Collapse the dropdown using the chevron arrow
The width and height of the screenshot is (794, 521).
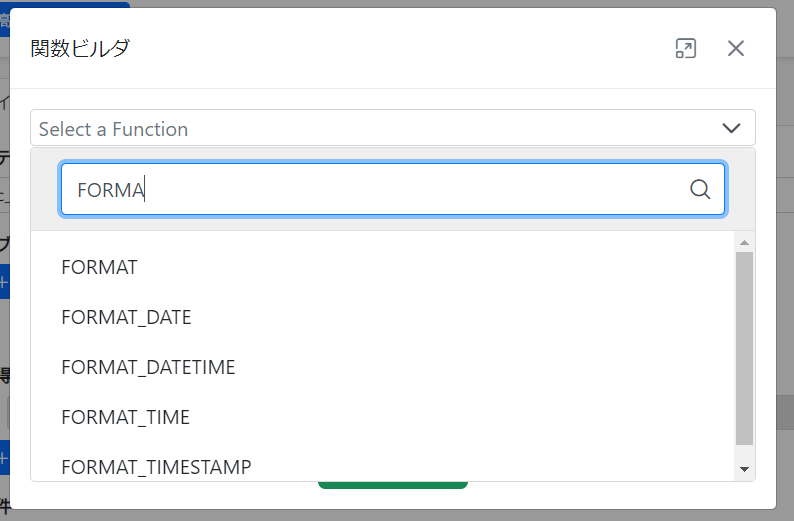731,128
